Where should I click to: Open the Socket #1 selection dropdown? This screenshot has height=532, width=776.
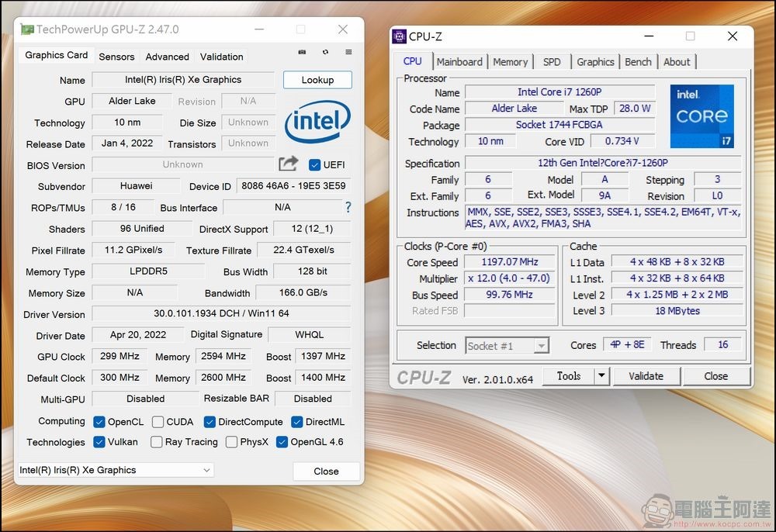(x=508, y=346)
